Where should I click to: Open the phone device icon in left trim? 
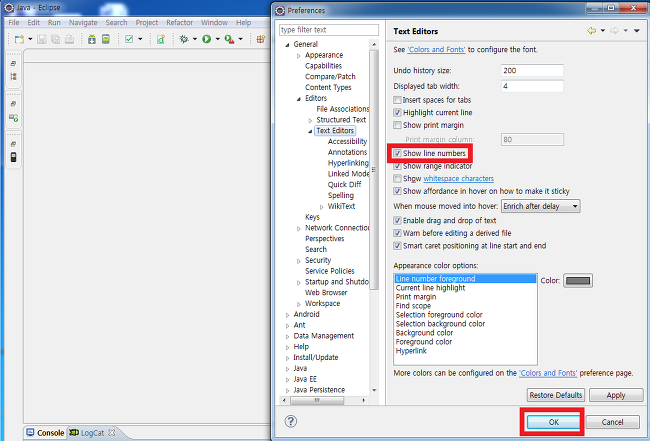pos(13,157)
